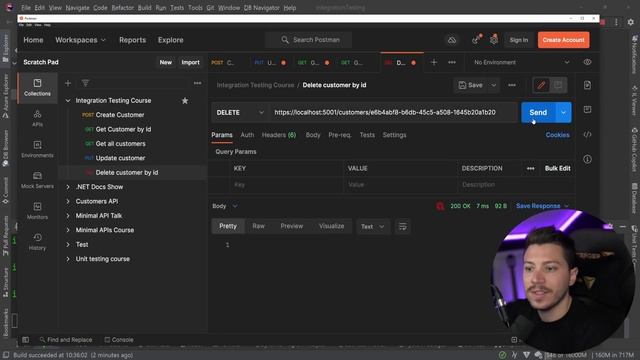Image resolution: width=640 pixels, height=360 pixels.
Task: Click the cloud sync status icon
Action: (x=452, y=40)
